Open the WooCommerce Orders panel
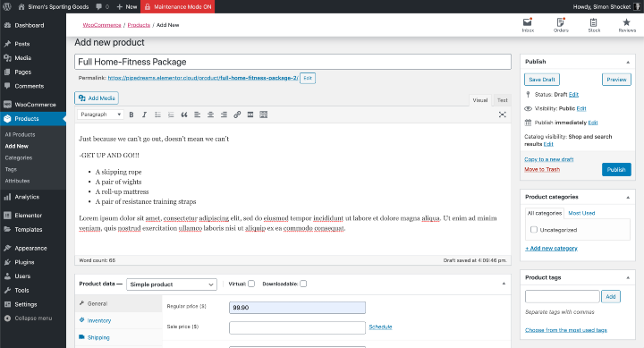The width and height of the screenshot is (644, 348). coord(561,25)
